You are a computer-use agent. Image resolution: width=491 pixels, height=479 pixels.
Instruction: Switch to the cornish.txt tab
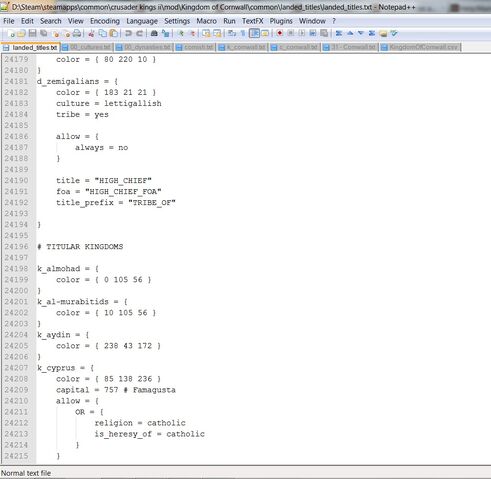[195, 47]
